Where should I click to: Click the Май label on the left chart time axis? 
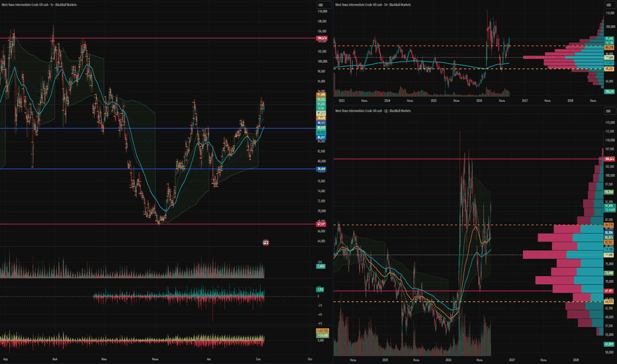click(x=55, y=359)
